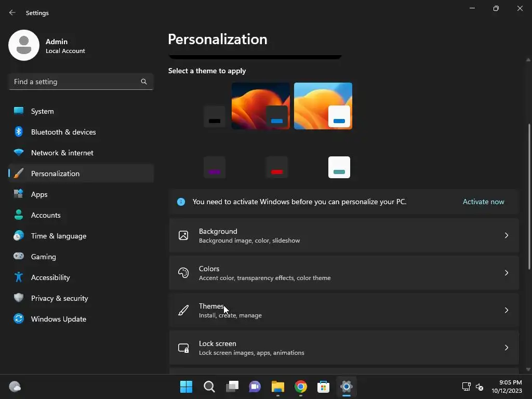Click the search magnifier icon in Find a setting
Screen dimensions: 532x399
(x=144, y=82)
